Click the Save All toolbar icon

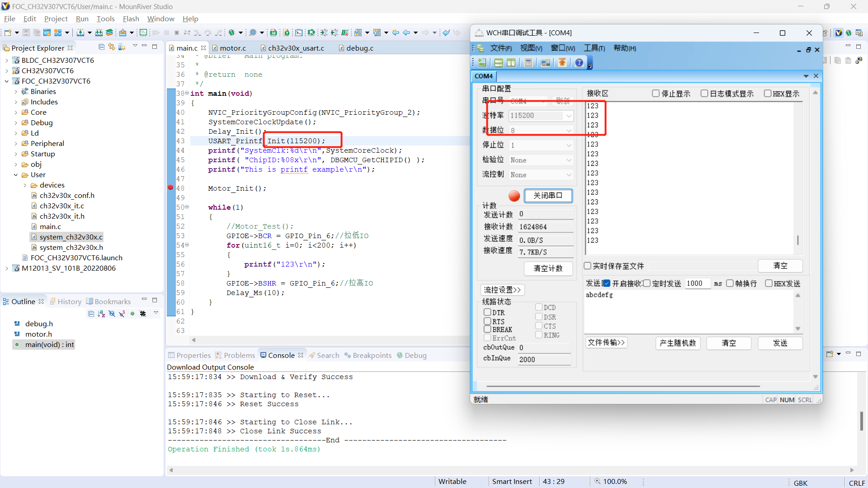click(x=37, y=33)
